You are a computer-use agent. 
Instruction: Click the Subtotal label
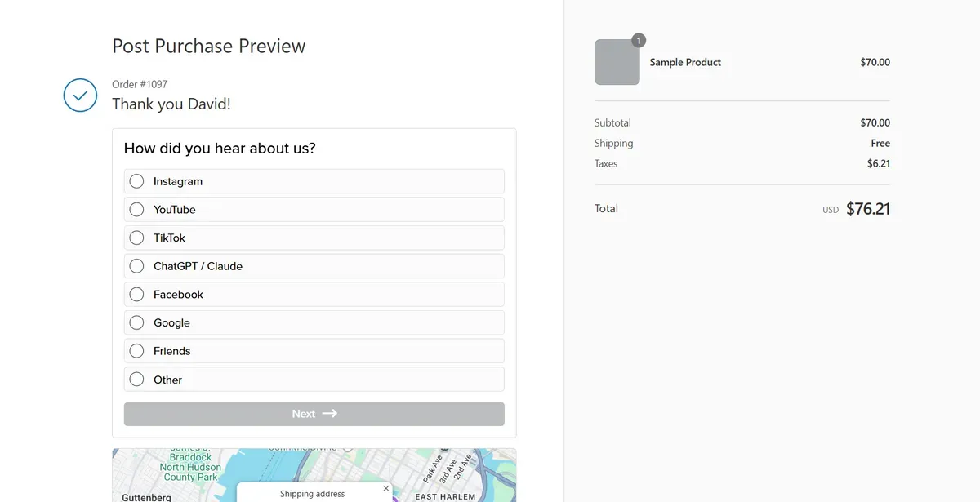[x=612, y=122]
